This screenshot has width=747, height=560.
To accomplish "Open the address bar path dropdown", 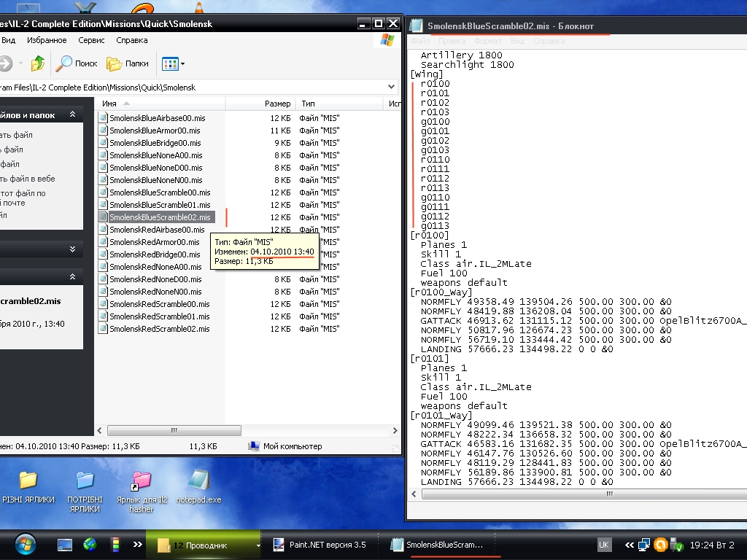I will pyautogui.click(x=392, y=87).
